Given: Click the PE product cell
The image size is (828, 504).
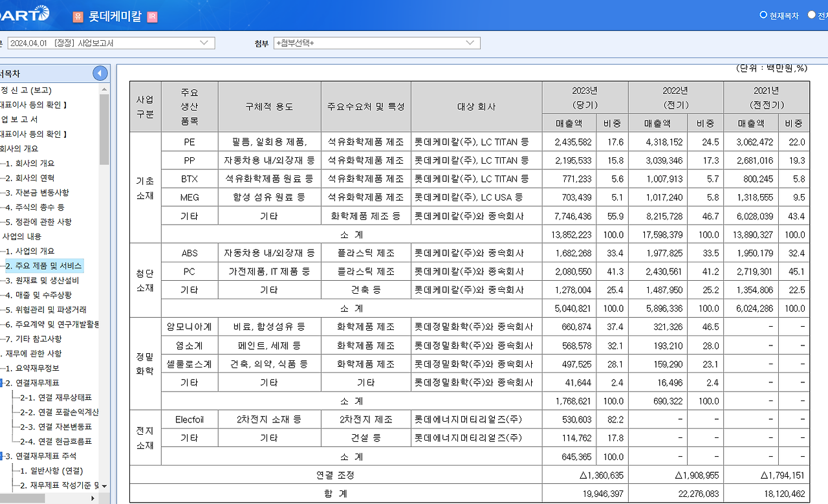Looking at the screenshot, I should (190, 142).
